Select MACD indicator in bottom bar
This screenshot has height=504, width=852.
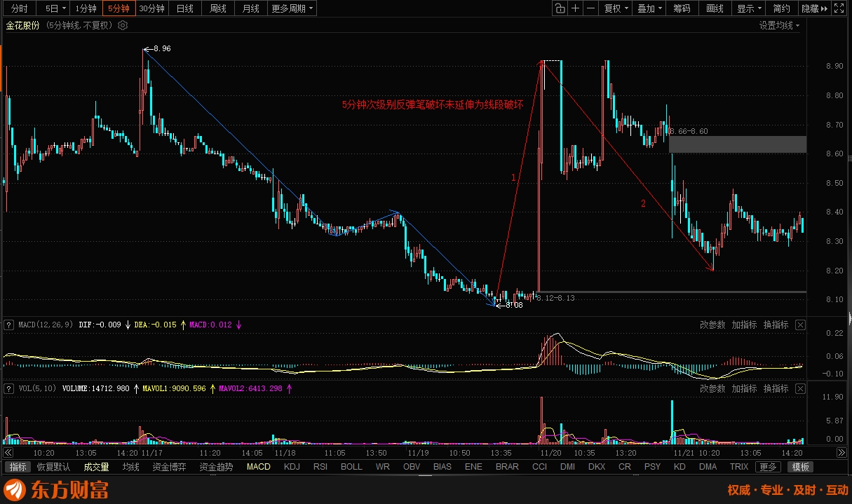pos(258,467)
